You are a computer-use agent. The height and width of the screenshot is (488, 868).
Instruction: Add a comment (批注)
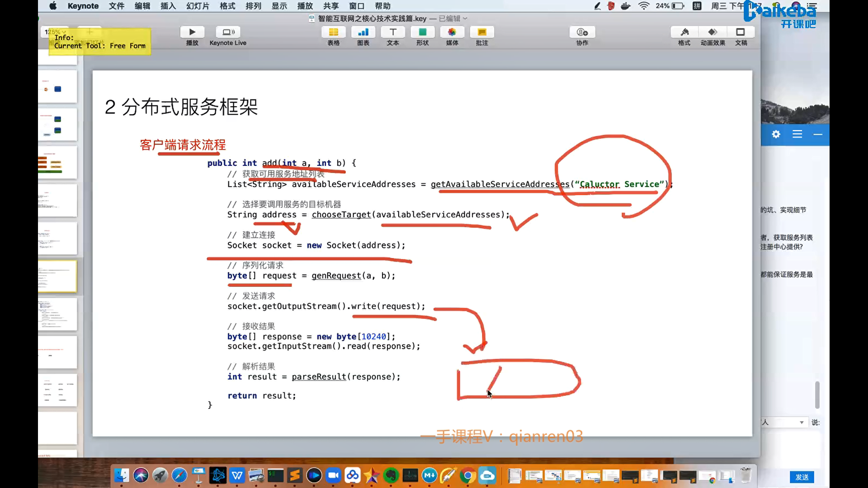click(x=482, y=33)
